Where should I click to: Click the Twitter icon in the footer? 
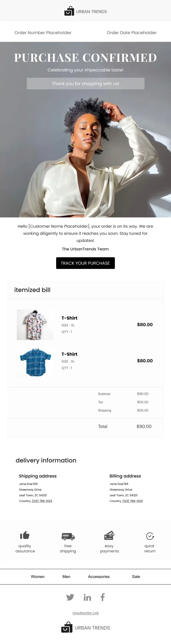coord(70,597)
